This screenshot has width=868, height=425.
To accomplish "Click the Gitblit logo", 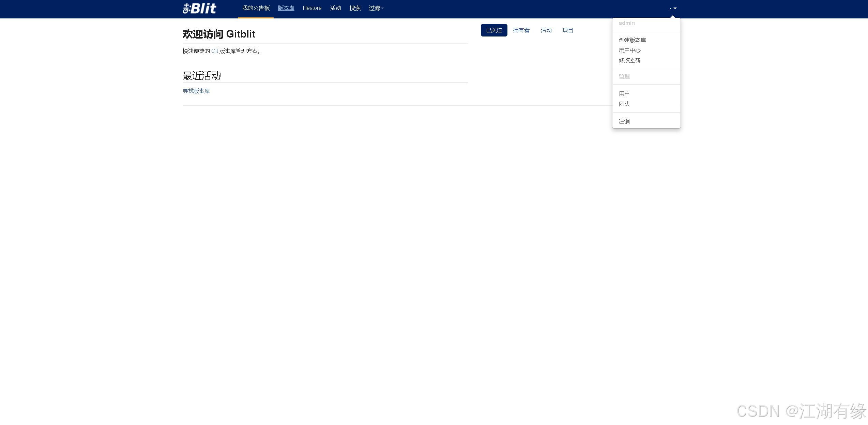I will click(x=199, y=8).
